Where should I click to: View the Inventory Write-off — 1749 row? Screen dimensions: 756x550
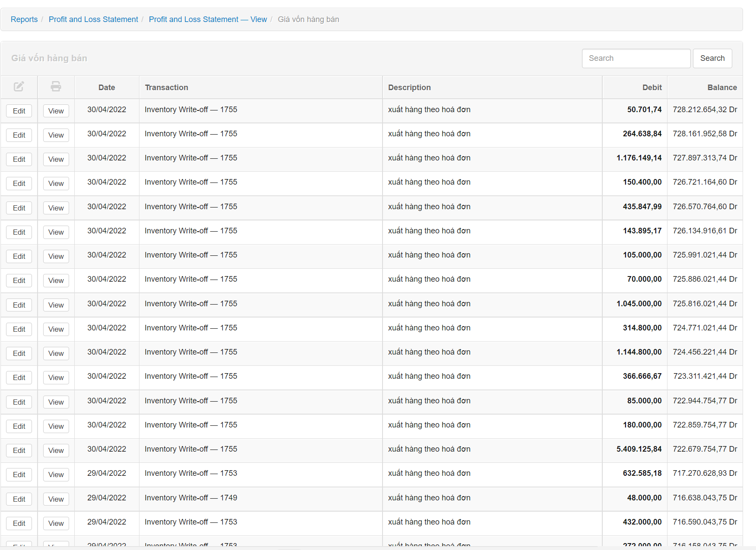[x=56, y=499]
